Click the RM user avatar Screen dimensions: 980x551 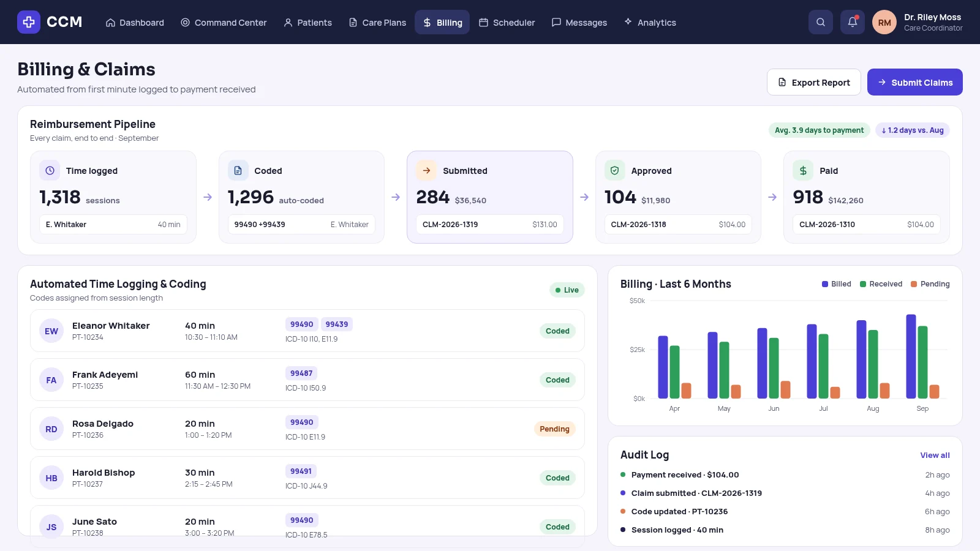884,22
